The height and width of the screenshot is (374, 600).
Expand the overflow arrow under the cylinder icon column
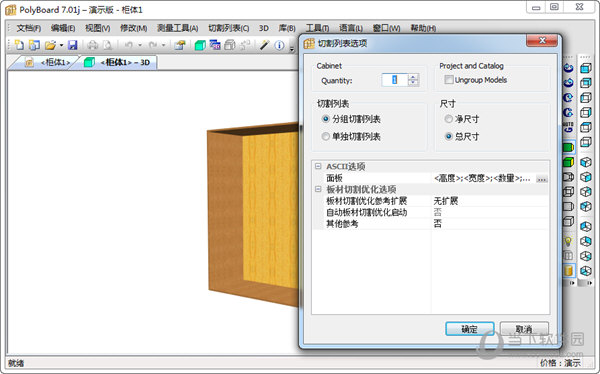[572, 283]
